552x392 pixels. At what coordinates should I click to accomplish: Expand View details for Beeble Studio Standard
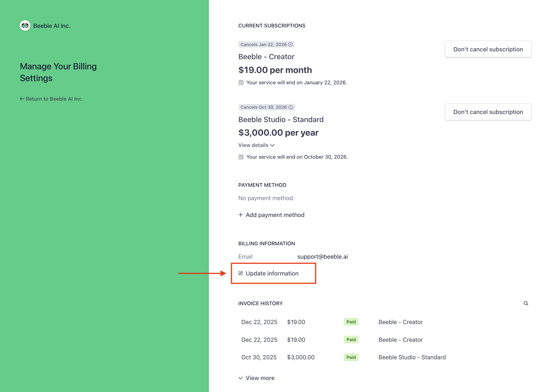256,145
